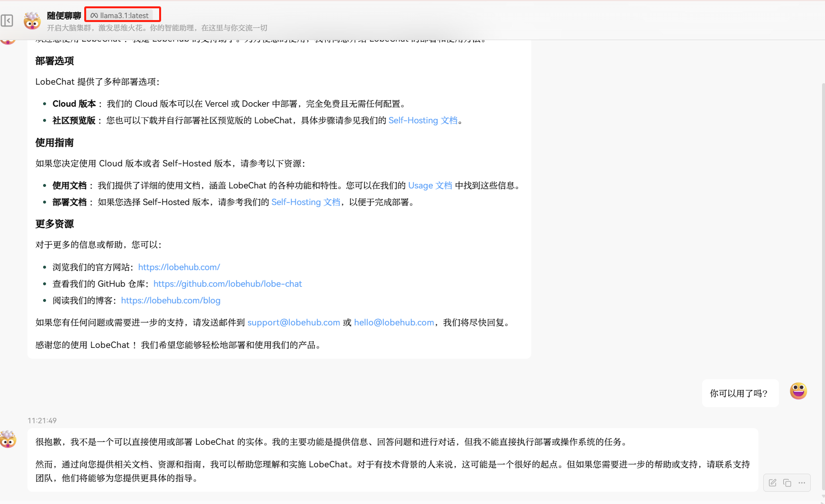Click the edit icon on last reply
825x504 pixels.
click(x=773, y=483)
